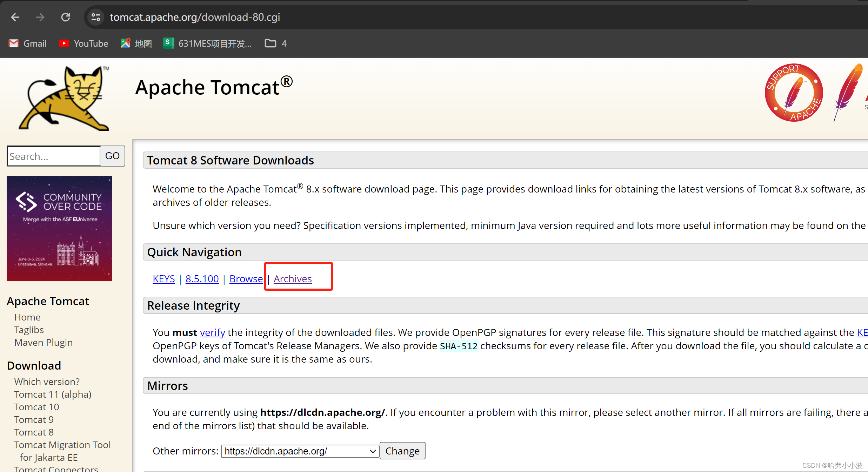Open the YouTube bookmark
Image resolution: width=868 pixels, height=472 pixels.
pyautogui.click(x=84, y=43)
